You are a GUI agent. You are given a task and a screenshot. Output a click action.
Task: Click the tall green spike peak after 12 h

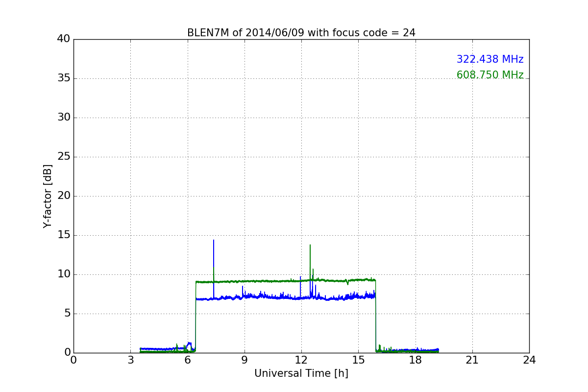point(310,245)
